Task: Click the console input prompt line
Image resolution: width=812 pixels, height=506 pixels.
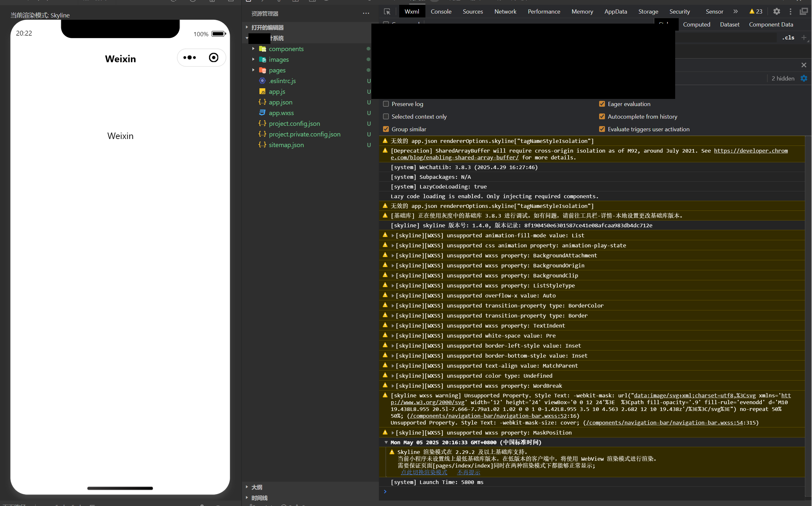Action: click(x=592, y=491)
